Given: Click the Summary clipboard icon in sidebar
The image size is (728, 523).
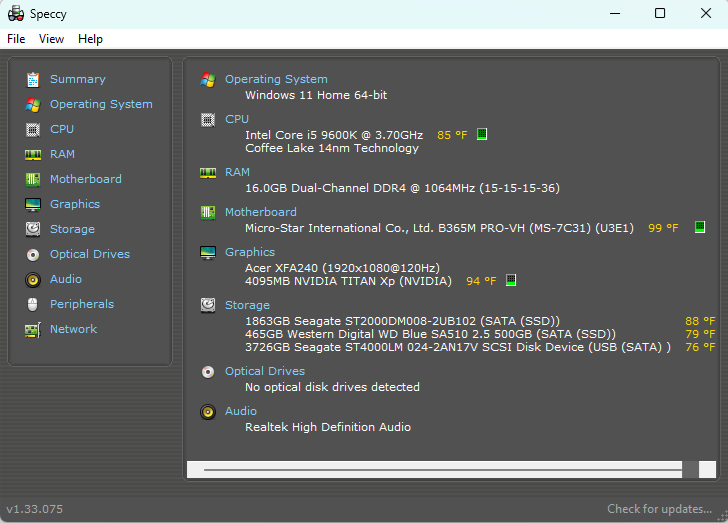Looking at the screenshot, I should point(32,79).
